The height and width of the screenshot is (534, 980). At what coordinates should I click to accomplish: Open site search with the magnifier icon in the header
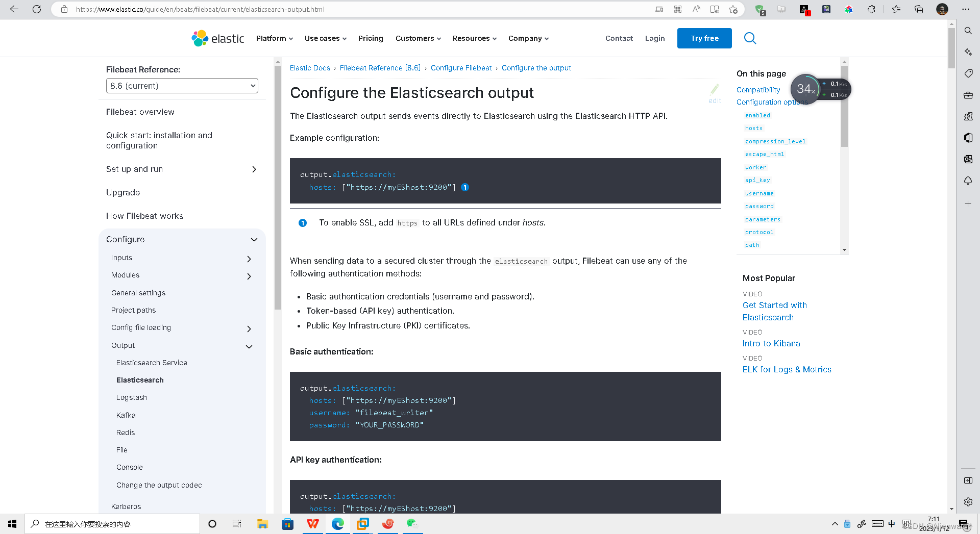tap(750, 38)
